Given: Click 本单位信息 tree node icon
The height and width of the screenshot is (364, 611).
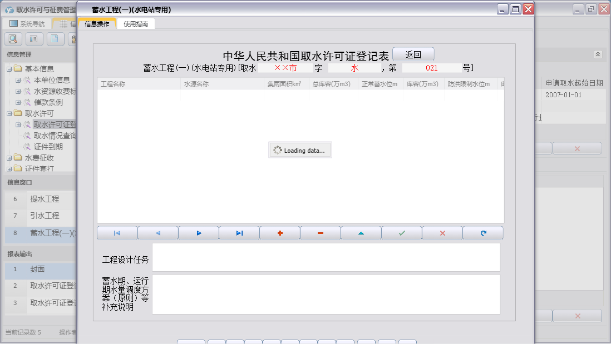Looking at the screenshot, I should pos(27,80).
